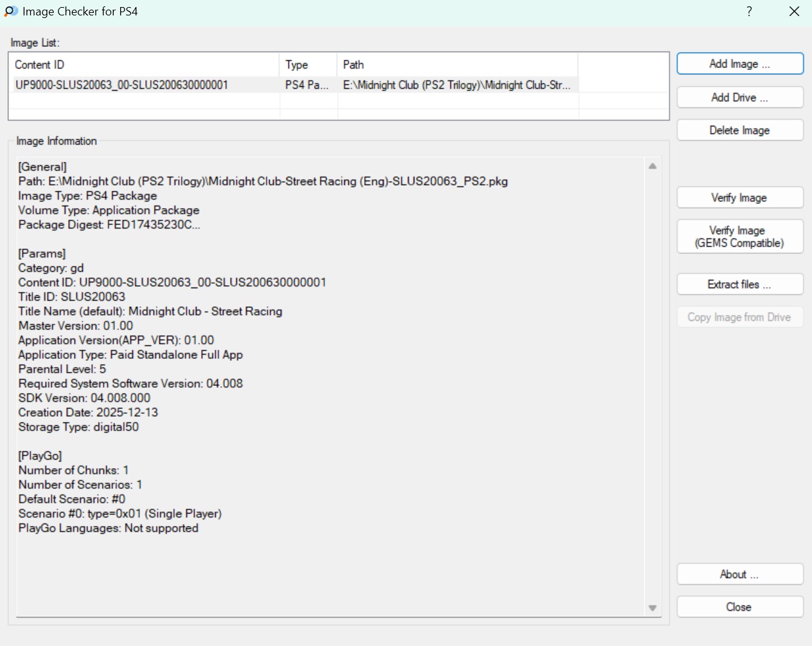812x646 pixels.
Task: Open the About dialog
Action: (x=739, y=575)
